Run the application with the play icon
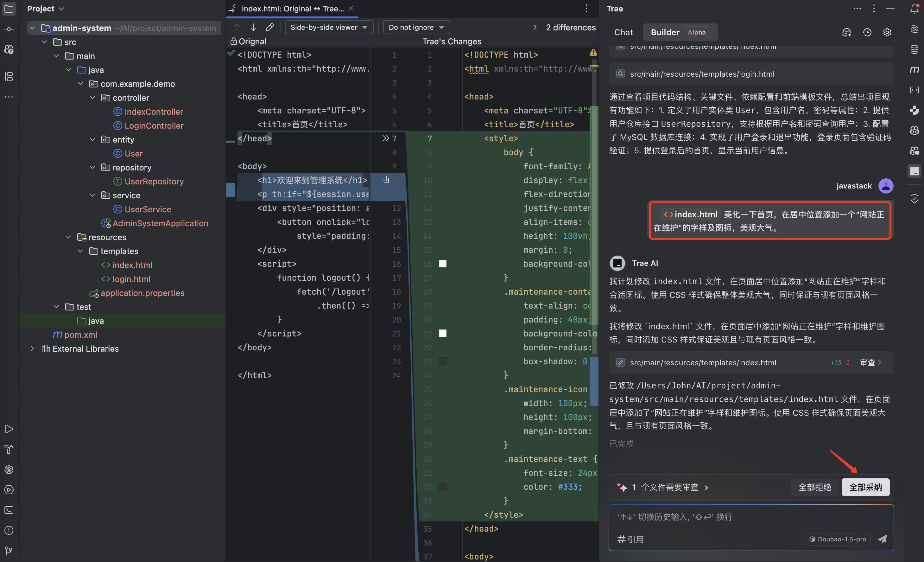 click(9, 429)
